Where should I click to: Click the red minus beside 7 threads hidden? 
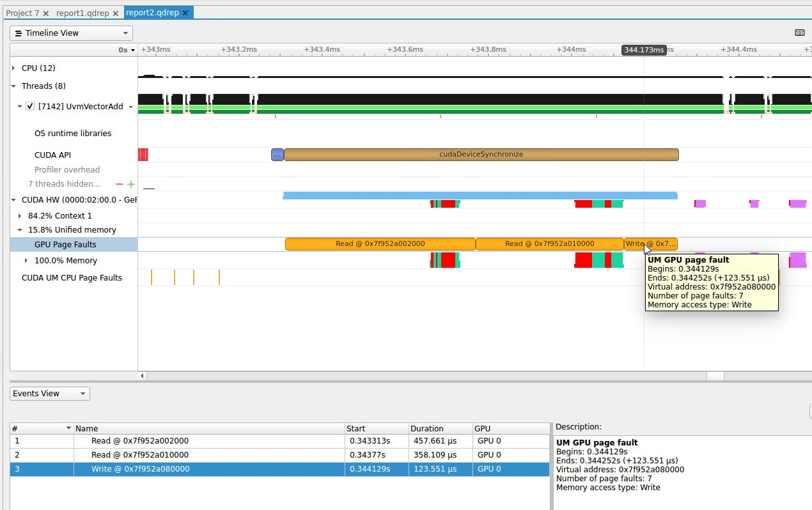point(120,184)
